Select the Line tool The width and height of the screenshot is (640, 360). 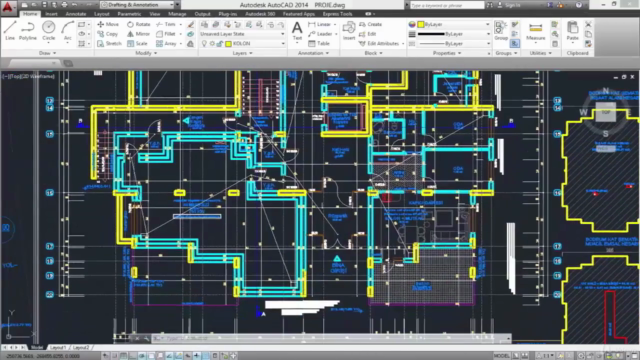tap(10, 31)
